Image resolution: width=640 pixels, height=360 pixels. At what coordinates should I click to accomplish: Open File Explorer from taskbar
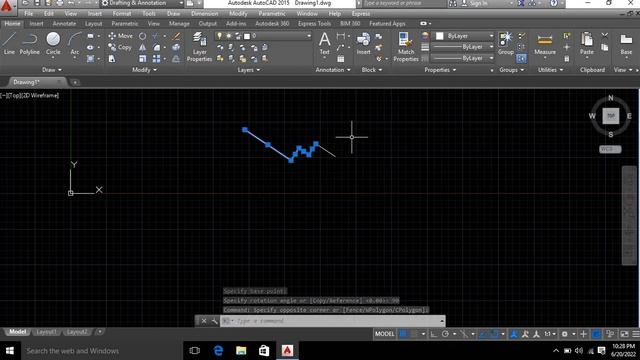pyautogui.click(x=241, y=351)
